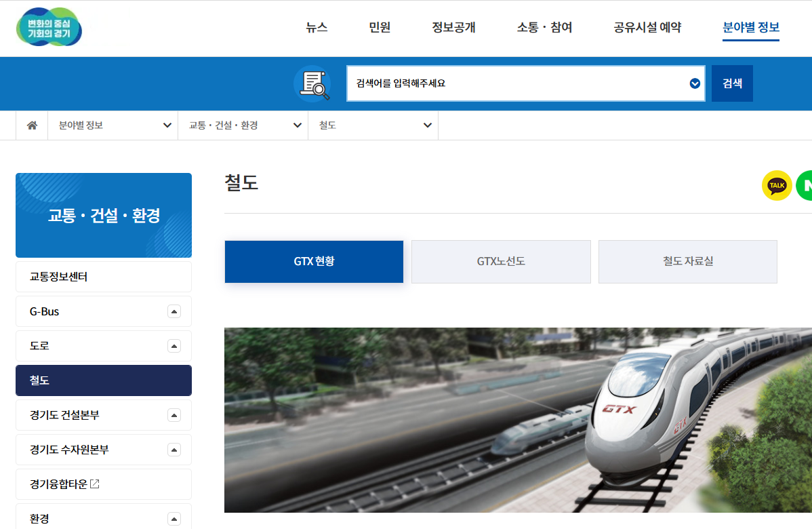Select the 철도 자료실 tab
This screenshot has width=812, height=529.
687,261
